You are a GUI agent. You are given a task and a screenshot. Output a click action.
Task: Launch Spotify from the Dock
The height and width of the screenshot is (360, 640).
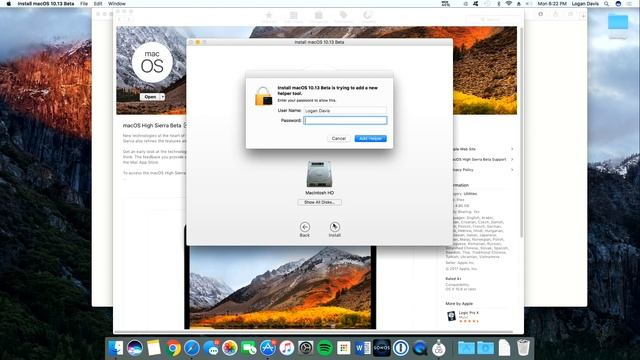pos(324,348)
